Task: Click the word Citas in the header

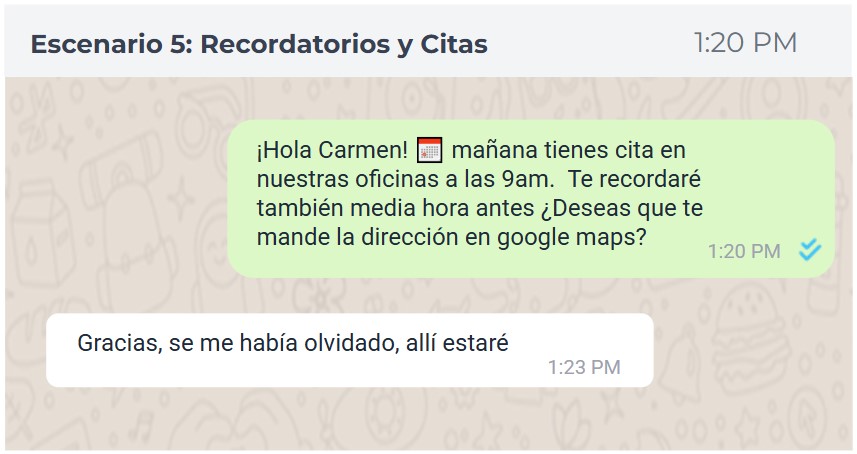Action: click(454, 44)
